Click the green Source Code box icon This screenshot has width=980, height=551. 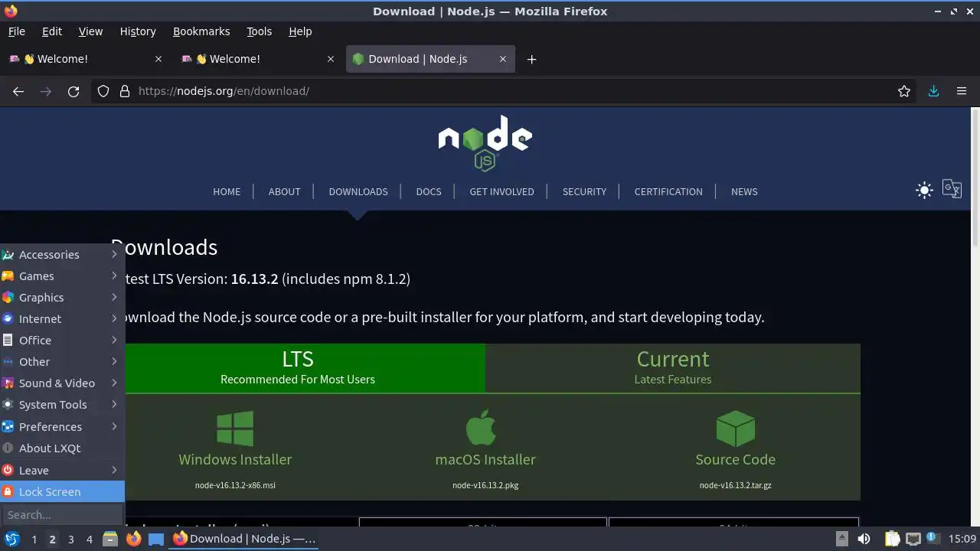click(736, 429)
